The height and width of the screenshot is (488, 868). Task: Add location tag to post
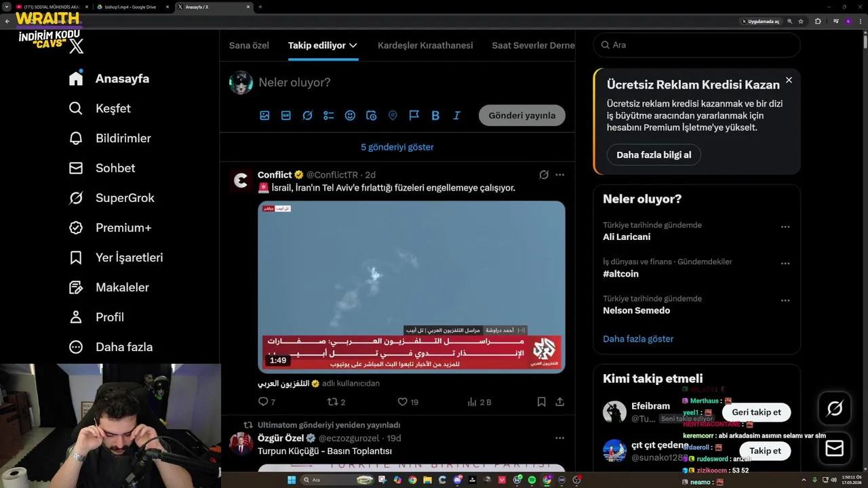point(393,116)
